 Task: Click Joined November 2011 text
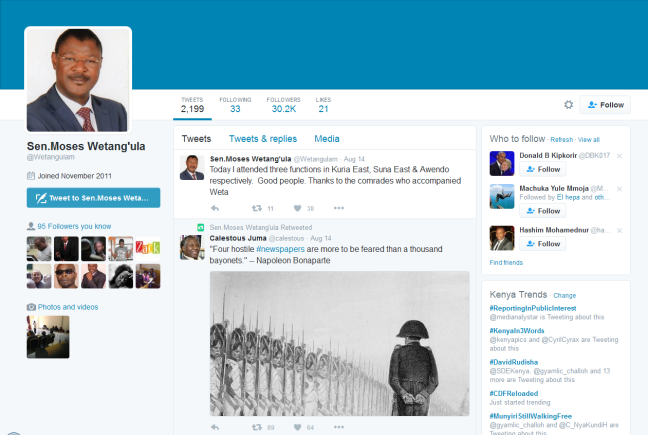74,176
